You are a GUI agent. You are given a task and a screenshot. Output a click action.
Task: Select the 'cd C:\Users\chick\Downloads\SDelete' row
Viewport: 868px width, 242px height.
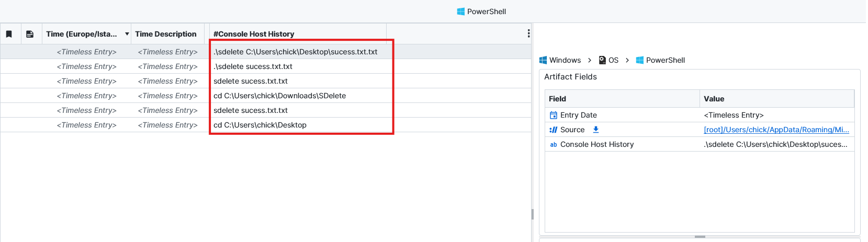pos(279,96)
